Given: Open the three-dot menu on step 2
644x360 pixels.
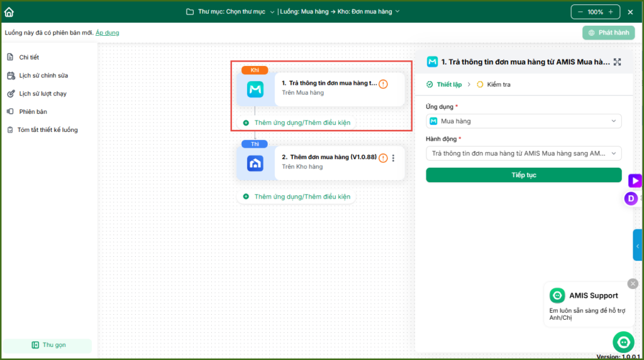Looking at the screenshot, I should pyautogui.click(x=394, y=158).
